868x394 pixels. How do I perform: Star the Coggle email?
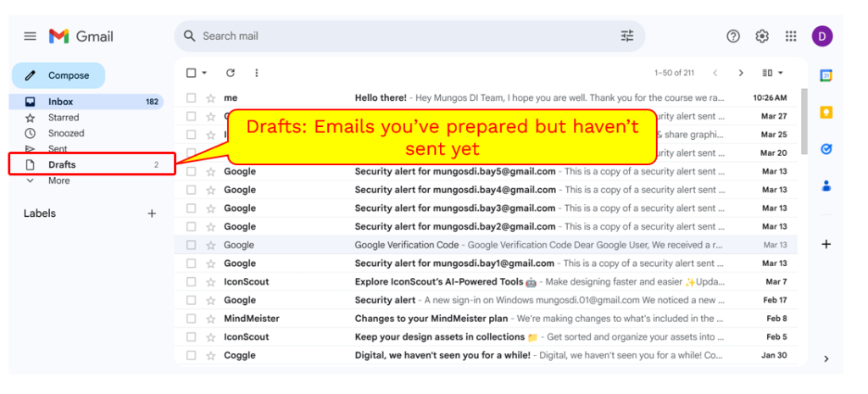pyautogui.click(x=210, y=356)
